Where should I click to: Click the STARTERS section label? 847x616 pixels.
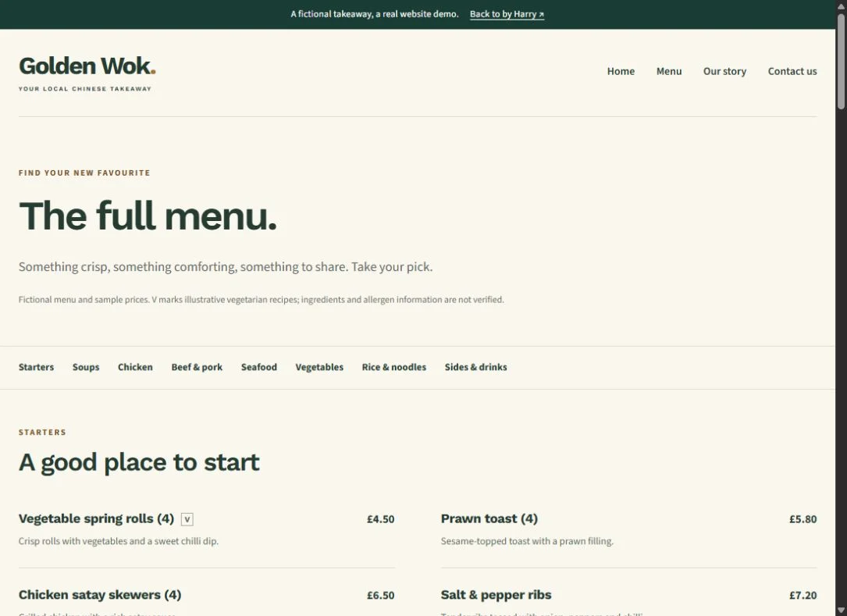pyautogui.click(x=42, y=433)
